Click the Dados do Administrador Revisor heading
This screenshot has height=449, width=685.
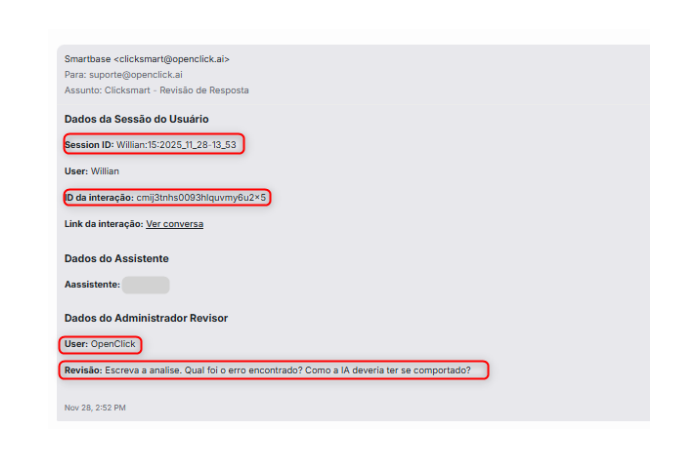(146, 318)
